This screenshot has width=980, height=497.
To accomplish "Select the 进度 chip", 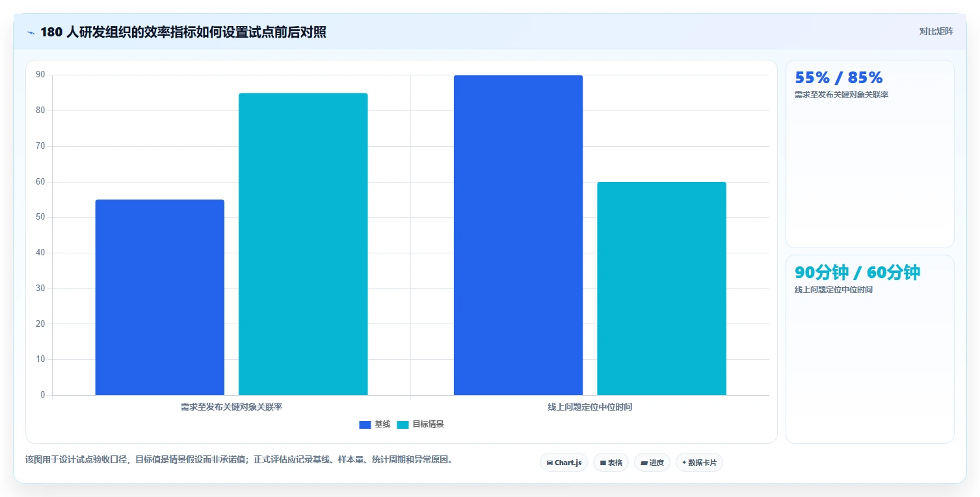I will [652, 463].
